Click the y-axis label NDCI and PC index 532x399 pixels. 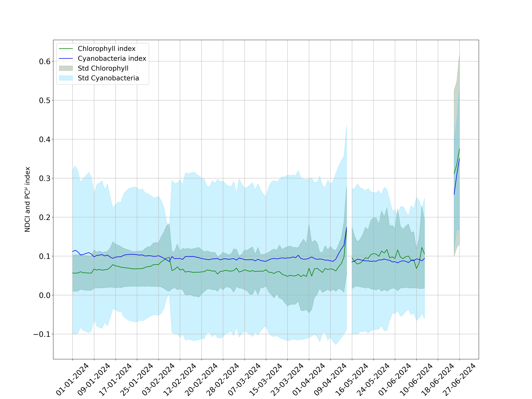click(27, 199)
